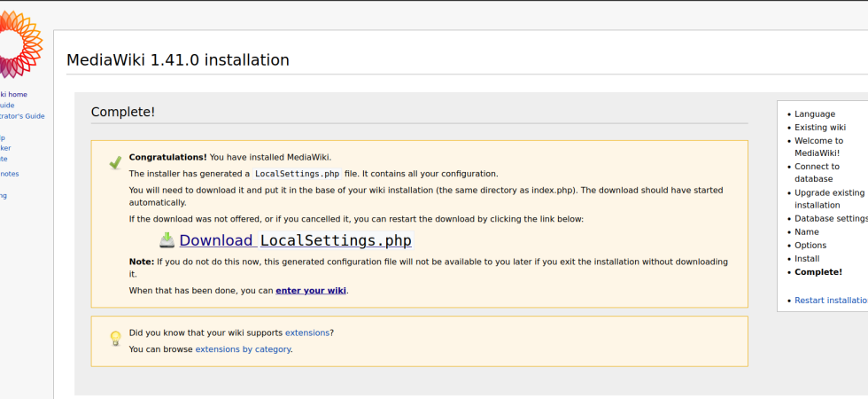The image size is (868, 399).
Task: Browse 'extensions by category' link
Action: click(243, 349)
